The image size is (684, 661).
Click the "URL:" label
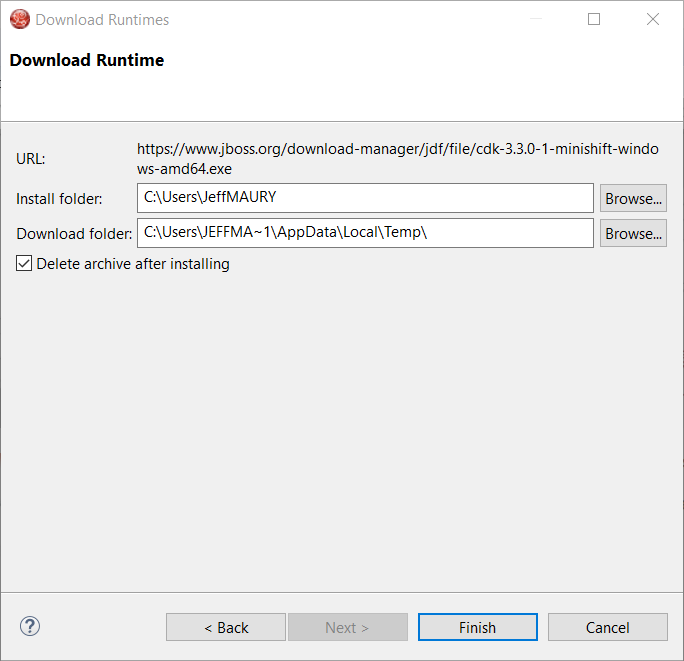31,159
